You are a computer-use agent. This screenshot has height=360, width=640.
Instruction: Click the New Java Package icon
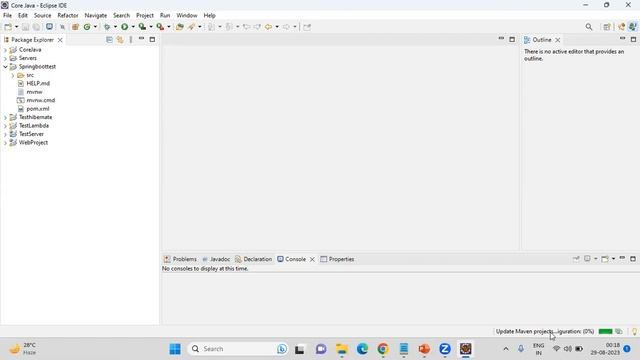(75, 27)
